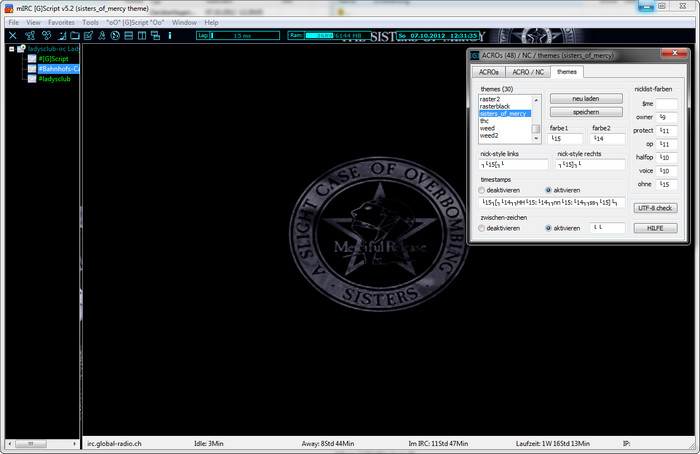Switch to the ACROs tab
Screen dimensions: 700x454
(x=488, y=72)
